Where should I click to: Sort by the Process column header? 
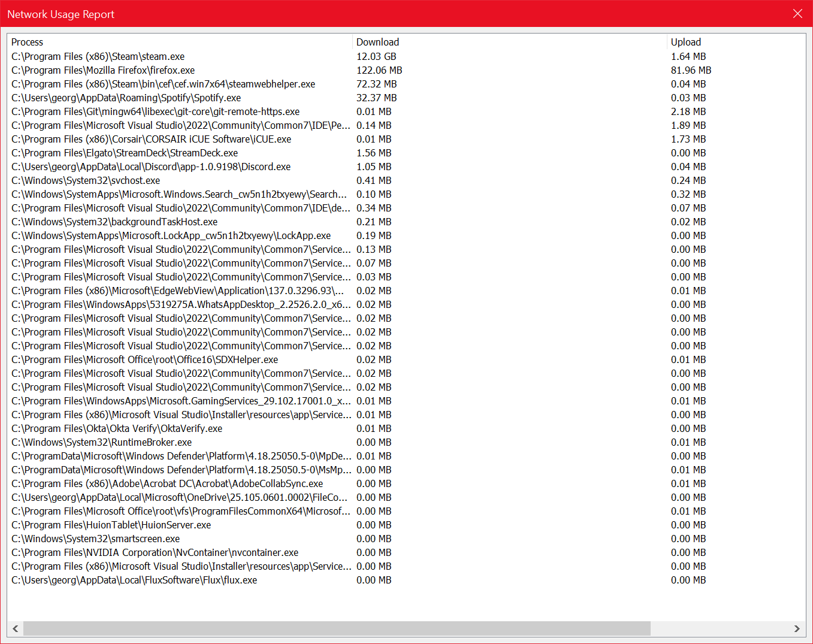click(180, 42)
